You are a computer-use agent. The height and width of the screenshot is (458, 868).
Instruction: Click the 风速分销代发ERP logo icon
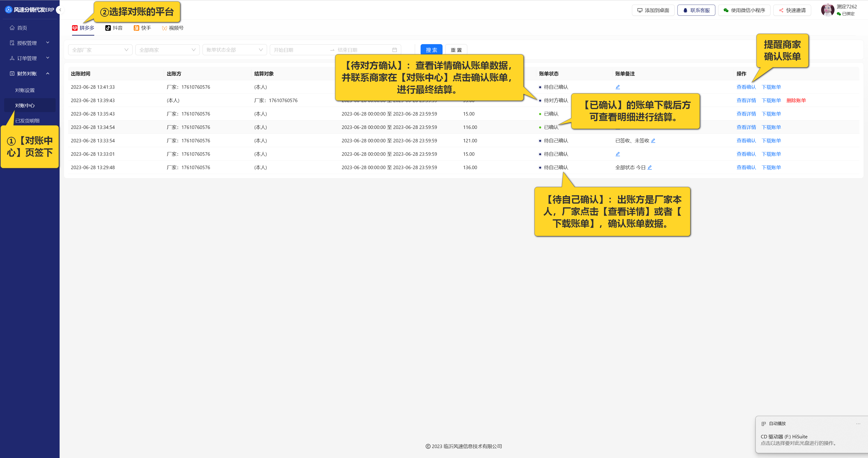(x=8, y=10)
